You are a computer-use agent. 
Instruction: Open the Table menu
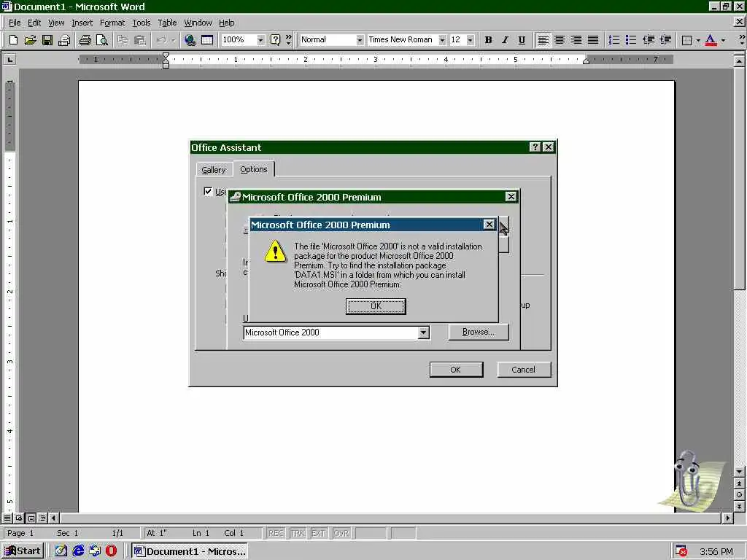pyautogui.click(x=167, y=23)
